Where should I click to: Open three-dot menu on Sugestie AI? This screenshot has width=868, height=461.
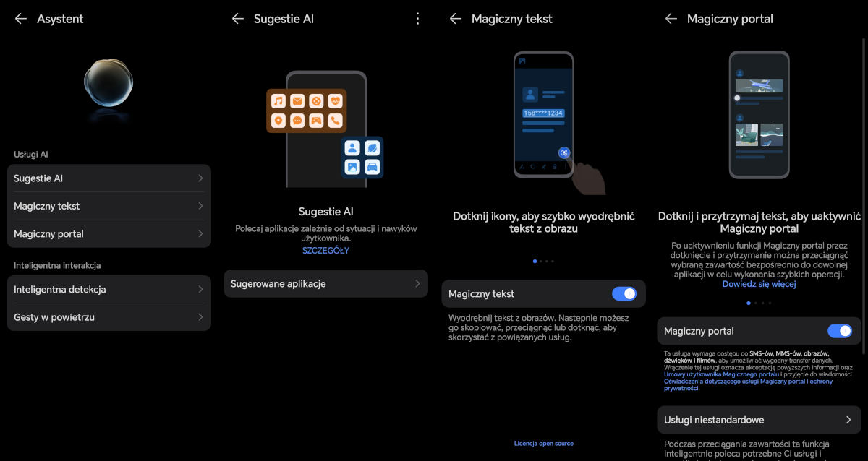417,19
